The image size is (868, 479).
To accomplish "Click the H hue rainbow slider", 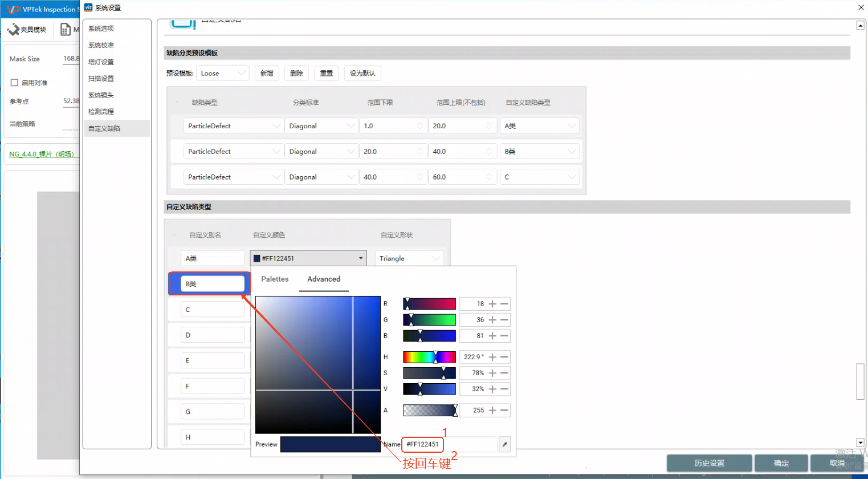I will [x=429, y=357].
